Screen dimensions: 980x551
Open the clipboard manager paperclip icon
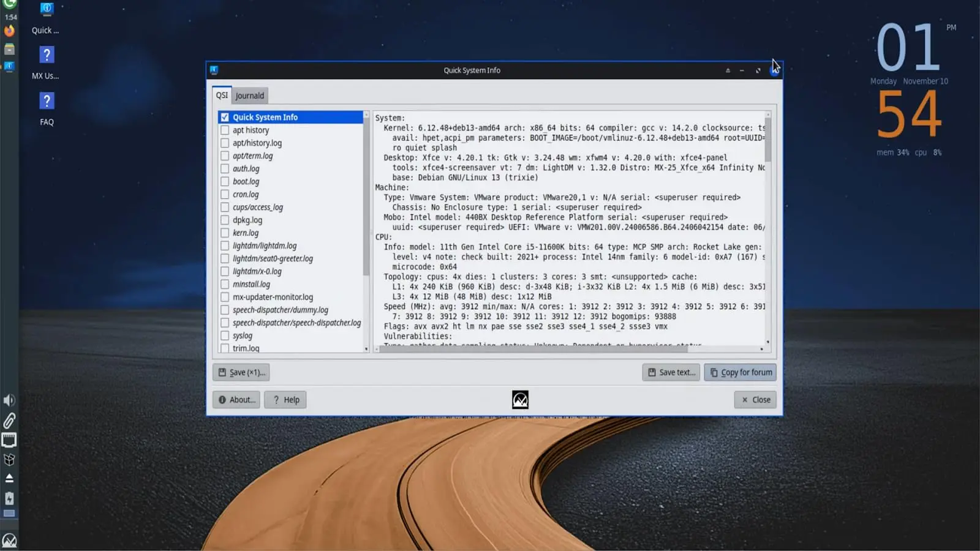[x=9, y=421]
